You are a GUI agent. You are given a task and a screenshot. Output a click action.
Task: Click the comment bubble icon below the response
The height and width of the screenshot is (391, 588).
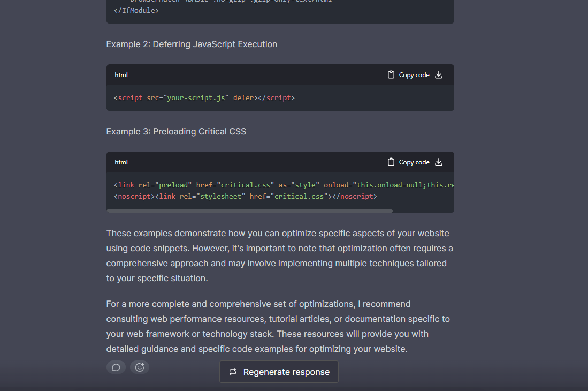(116, 367)
